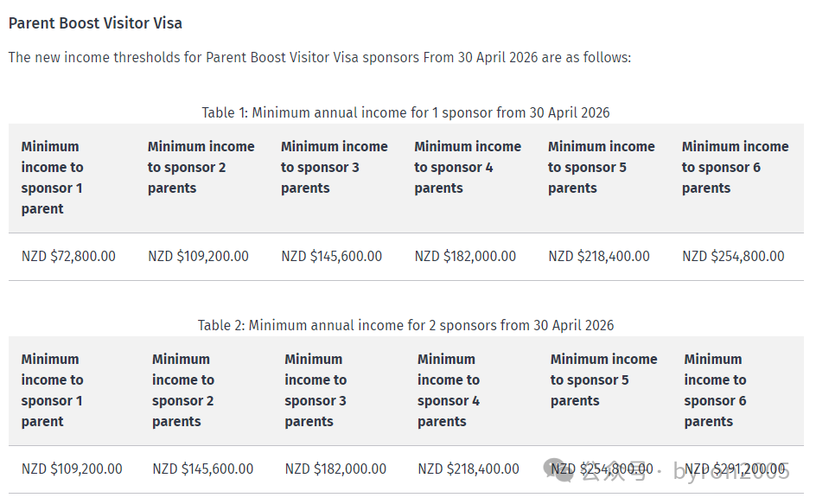Click the Parent Boost Visitor Visa heading

point(95,23)
